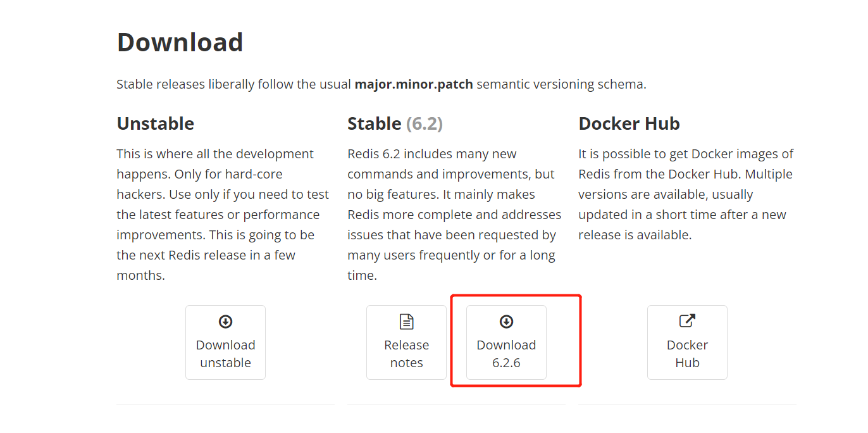The height and width of the screenshot is (433, 868).
Task: Click the Docker images description paragraph
Action: [x=686, y=194]
